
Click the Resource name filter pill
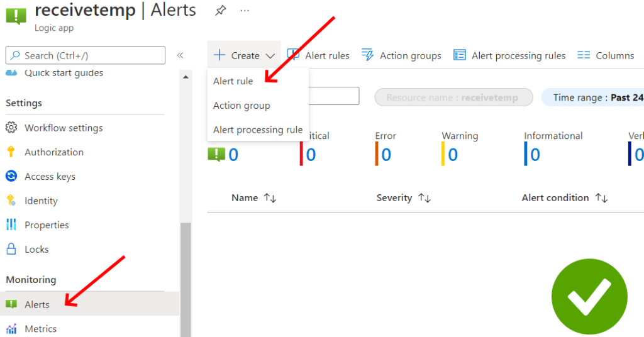453,97
